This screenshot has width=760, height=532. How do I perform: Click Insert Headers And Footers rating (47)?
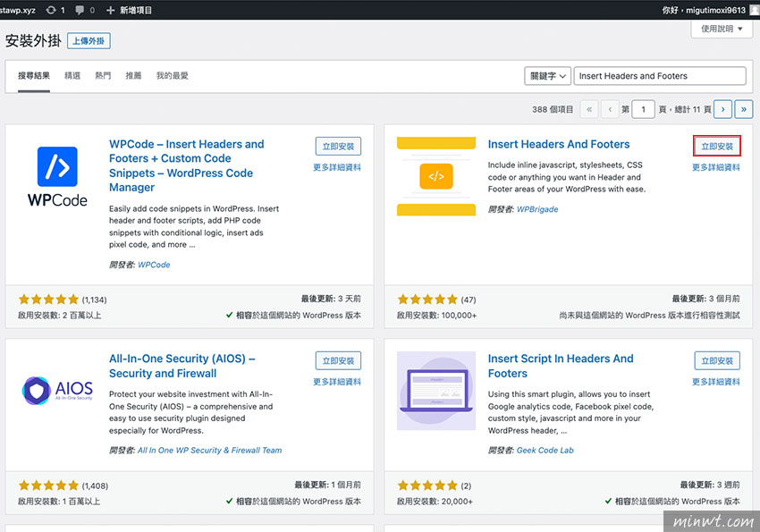[436, 300]
